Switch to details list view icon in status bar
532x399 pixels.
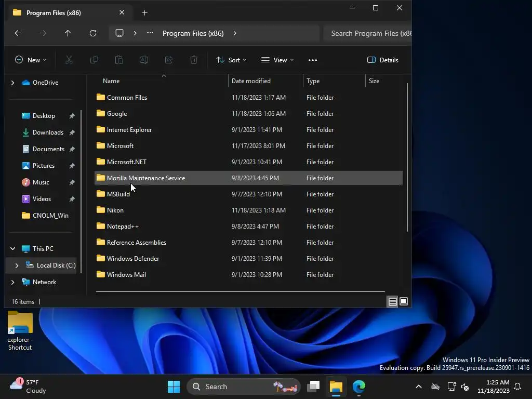(x=393, y=301)
